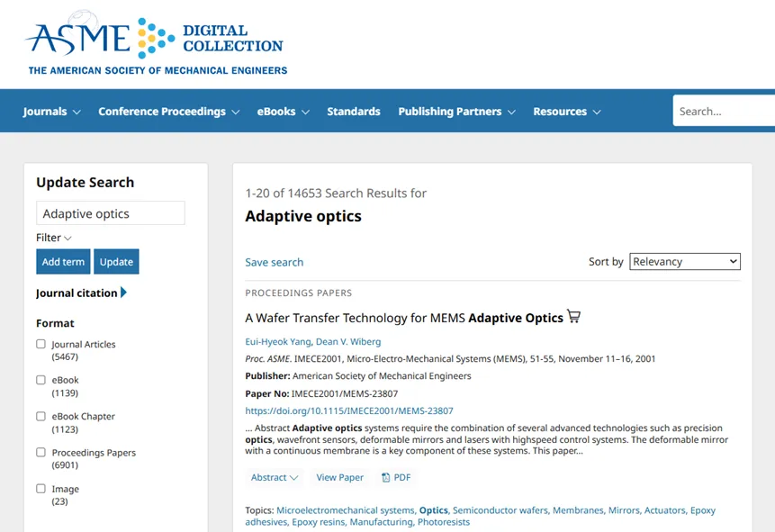Check the eBook format checkbox
Viewport: 775px width, 532px height.
(x=41, y=380)
